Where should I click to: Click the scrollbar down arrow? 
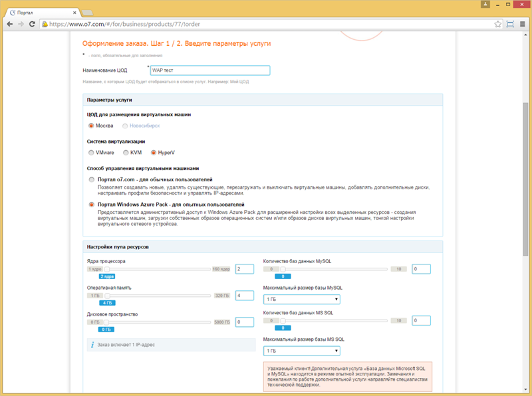point(525,389)
